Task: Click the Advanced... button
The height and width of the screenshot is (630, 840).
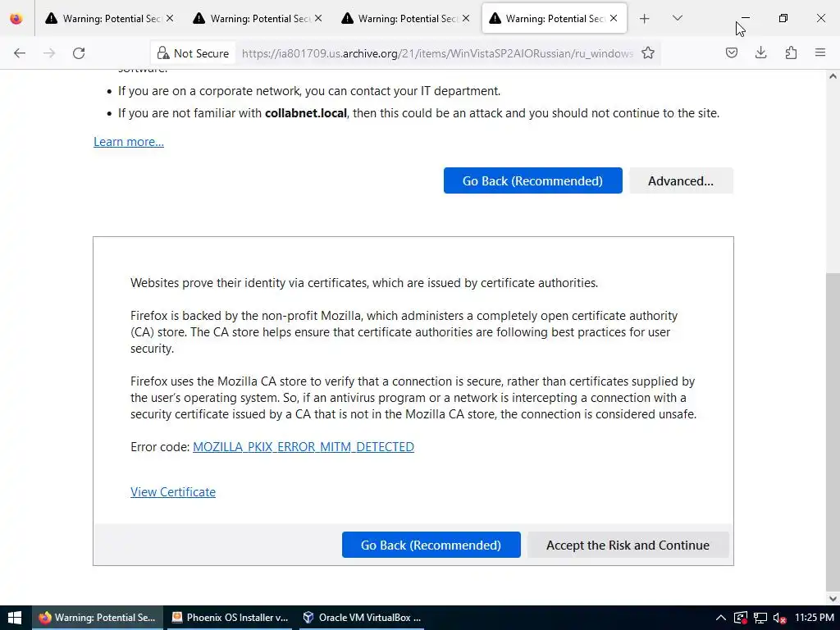Action: [x=681, y=180]
